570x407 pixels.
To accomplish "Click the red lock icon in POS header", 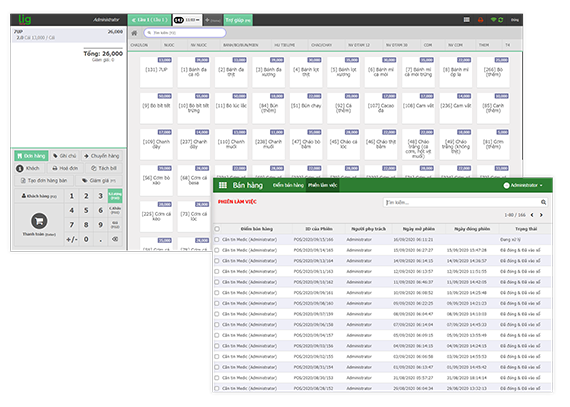I will [x=480, y=20].
